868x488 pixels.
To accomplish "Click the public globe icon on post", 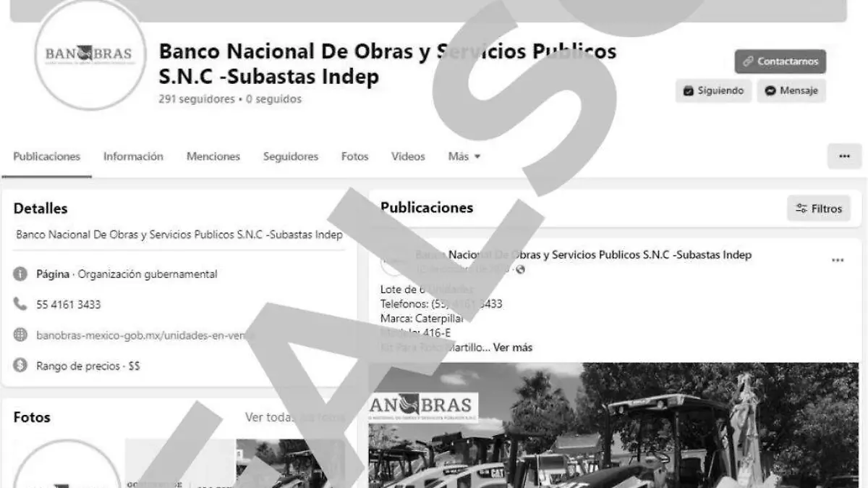I will coord(520,269).
